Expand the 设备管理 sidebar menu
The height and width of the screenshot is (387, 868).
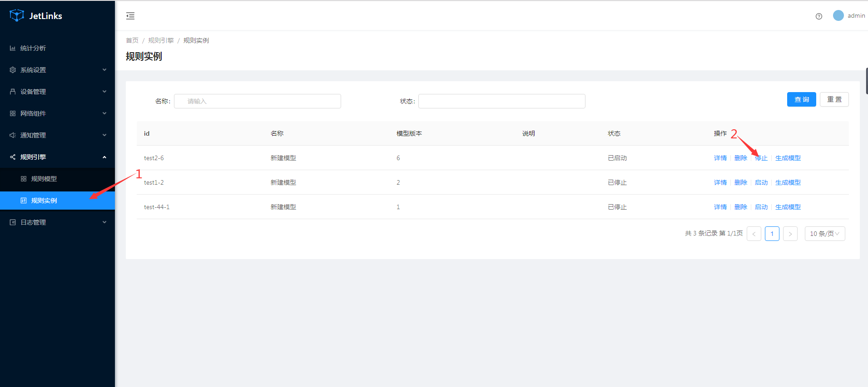pos(57,92)
